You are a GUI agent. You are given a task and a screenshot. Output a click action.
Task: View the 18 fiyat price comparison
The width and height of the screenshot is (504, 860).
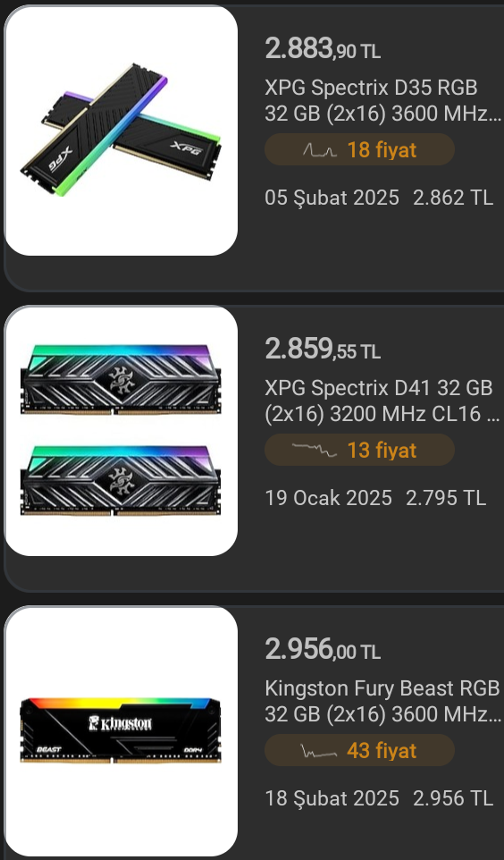[360, 149]
